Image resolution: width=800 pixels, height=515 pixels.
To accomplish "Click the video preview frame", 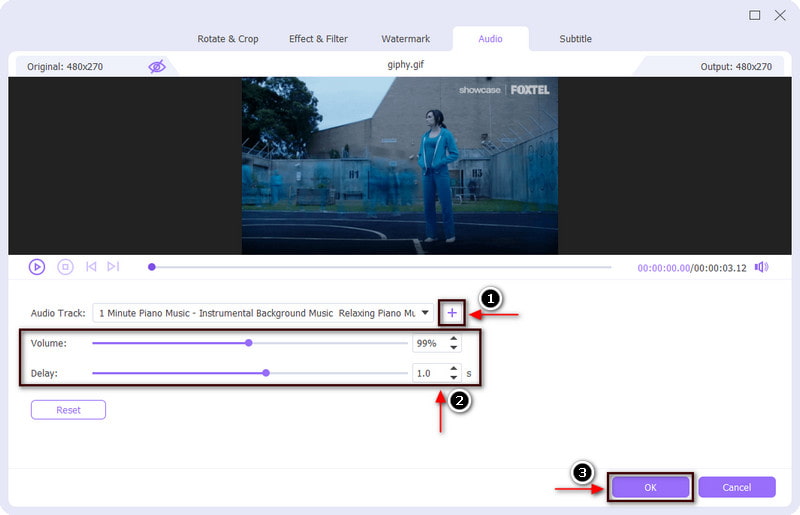I will click(x=400, y=166).
